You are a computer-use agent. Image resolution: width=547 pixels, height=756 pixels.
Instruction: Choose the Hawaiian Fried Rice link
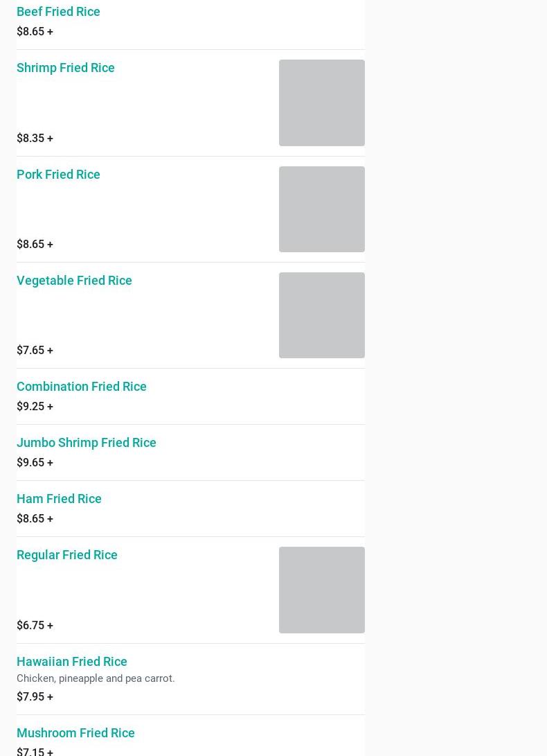click(x=72, y=662)
